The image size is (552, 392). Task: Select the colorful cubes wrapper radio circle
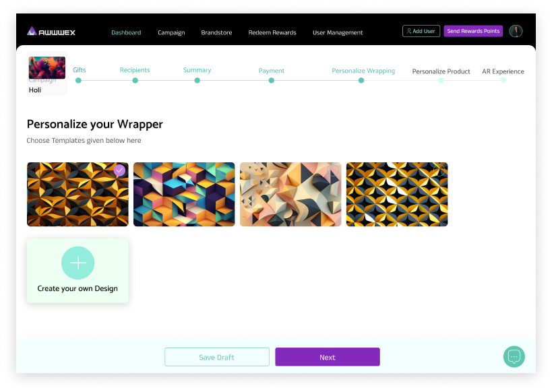[x=225, y=170]
